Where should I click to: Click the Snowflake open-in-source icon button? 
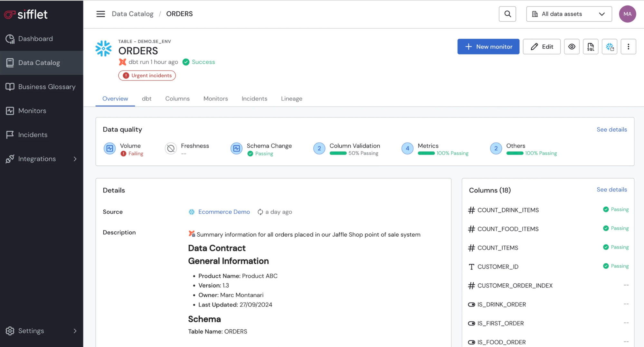click(x=609, y=47)
